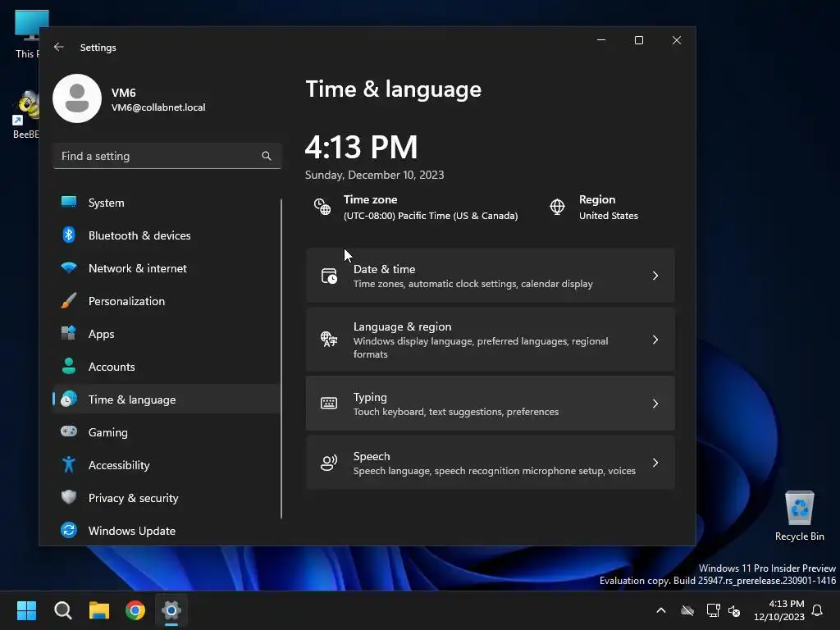Click the Personalization paintbrush icon
The image size is (840, 630).
(x=69, y=300)
